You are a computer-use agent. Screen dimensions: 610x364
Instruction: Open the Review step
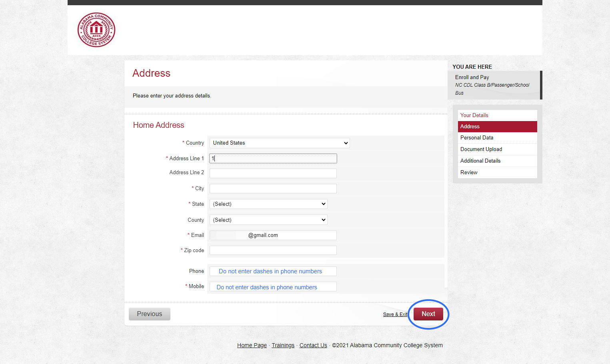(x=498, y=173)
